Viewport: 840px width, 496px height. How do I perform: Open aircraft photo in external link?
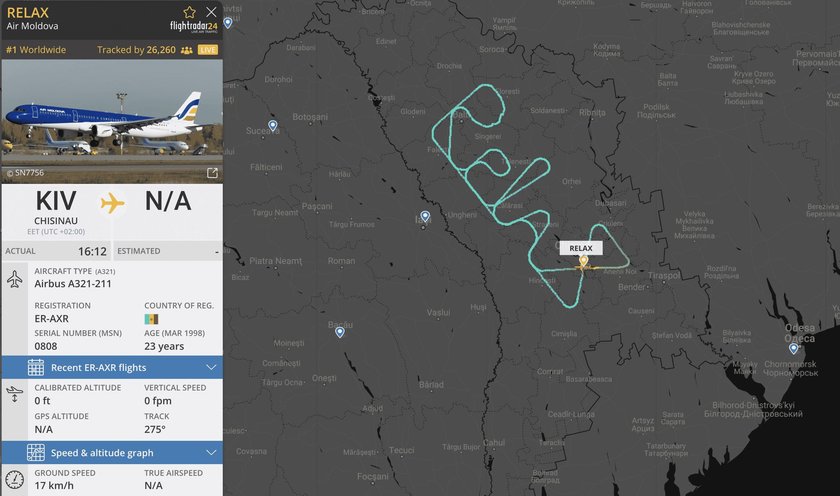(x=212, y=173)
